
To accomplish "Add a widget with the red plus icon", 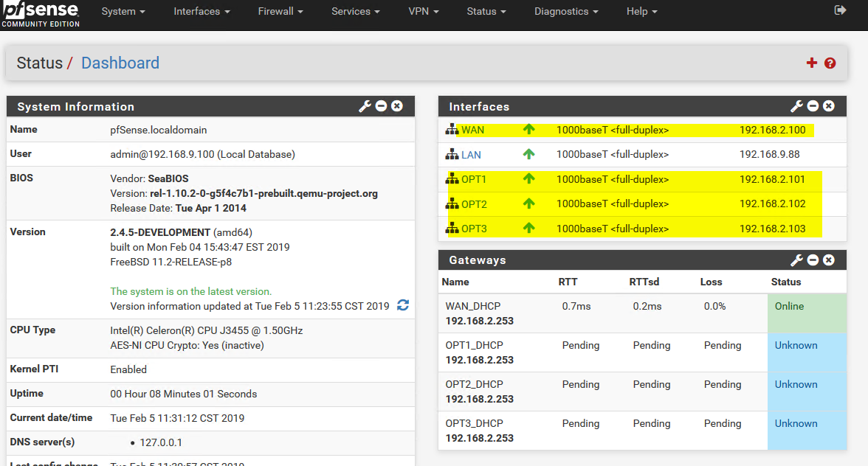I will click(x=812, y=63).
